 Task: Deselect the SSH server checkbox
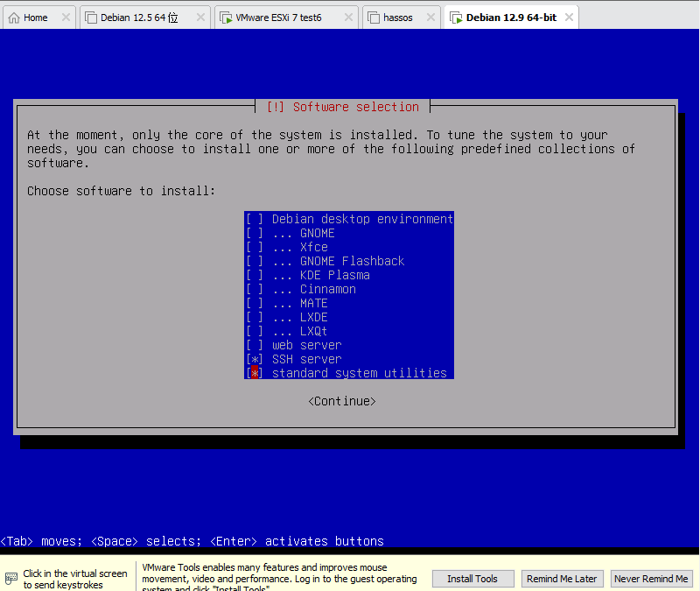click(254, 359)
